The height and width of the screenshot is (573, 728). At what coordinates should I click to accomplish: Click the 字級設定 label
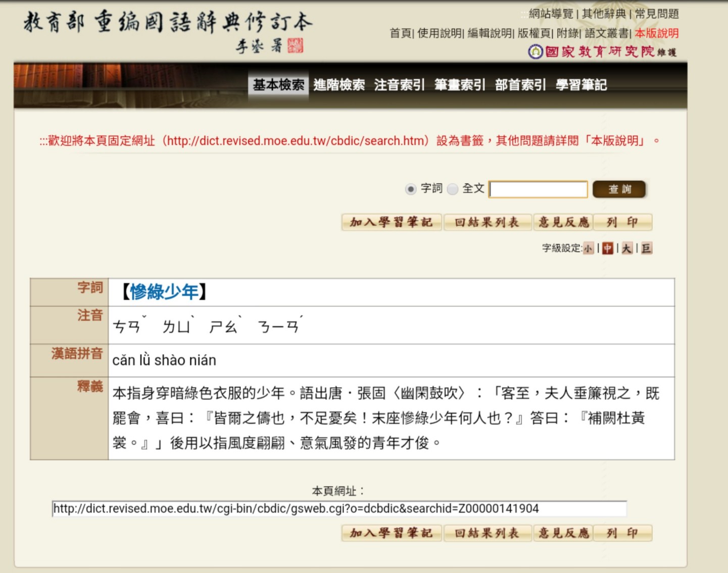click(562, 248)
